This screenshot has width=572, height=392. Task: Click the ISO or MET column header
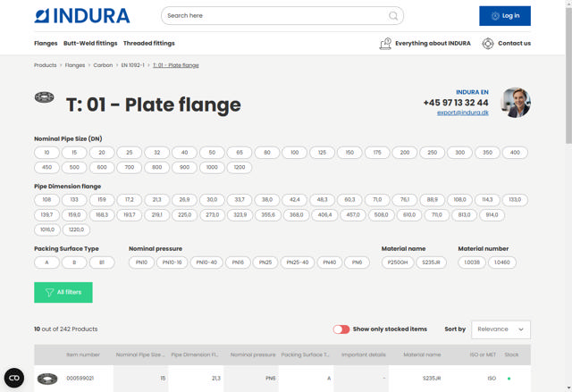[483, 354]
